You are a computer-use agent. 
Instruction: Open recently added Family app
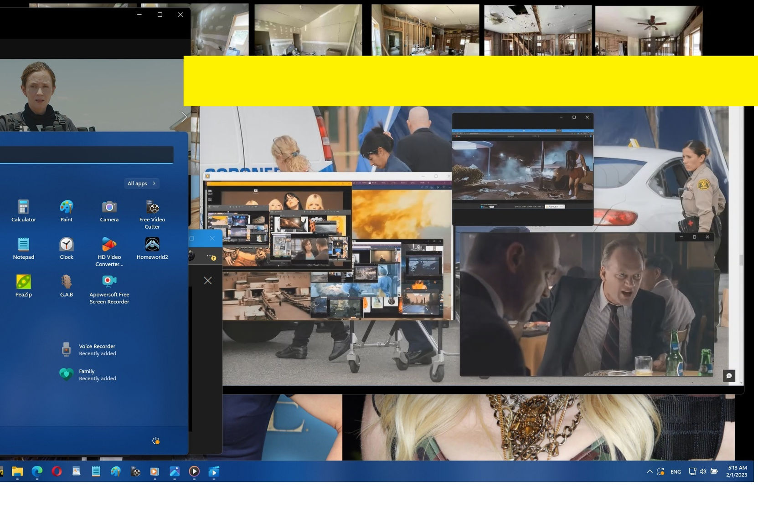click(x=89, y=374)
